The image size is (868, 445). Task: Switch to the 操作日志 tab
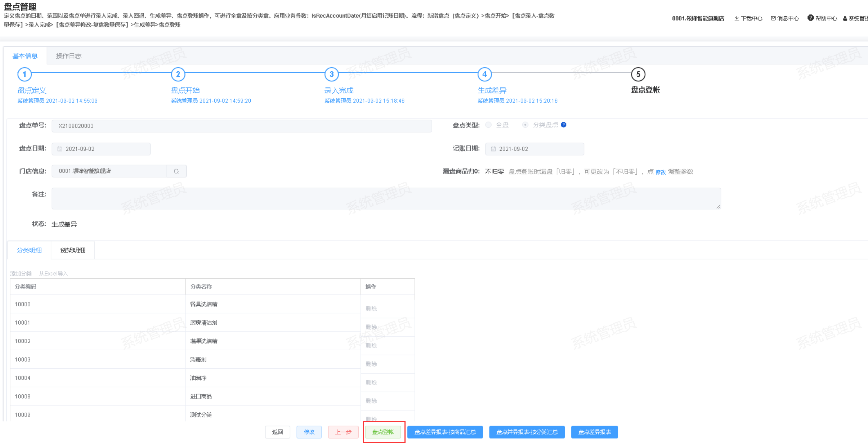click(68, 56)
